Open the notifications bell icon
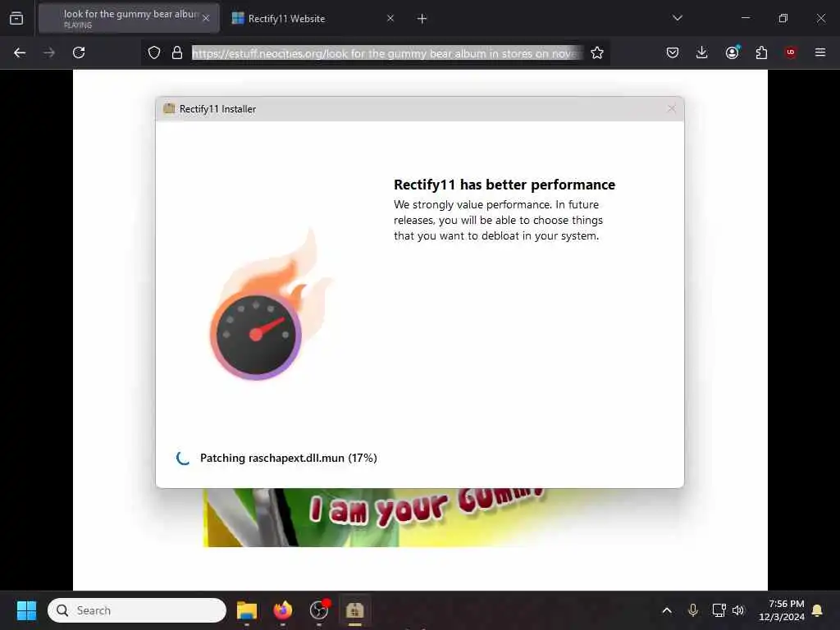Viewport: 840px width, 630px height. click(818, 610)
